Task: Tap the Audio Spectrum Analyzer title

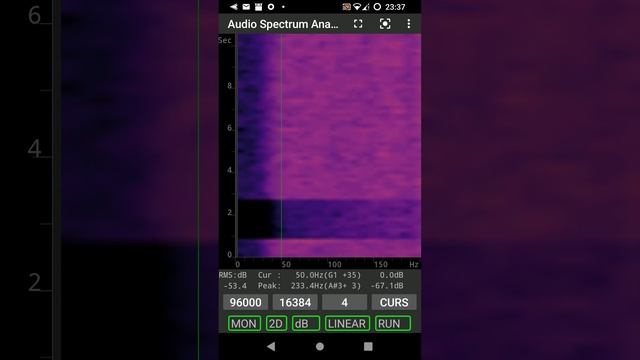Action: [283, 24]
